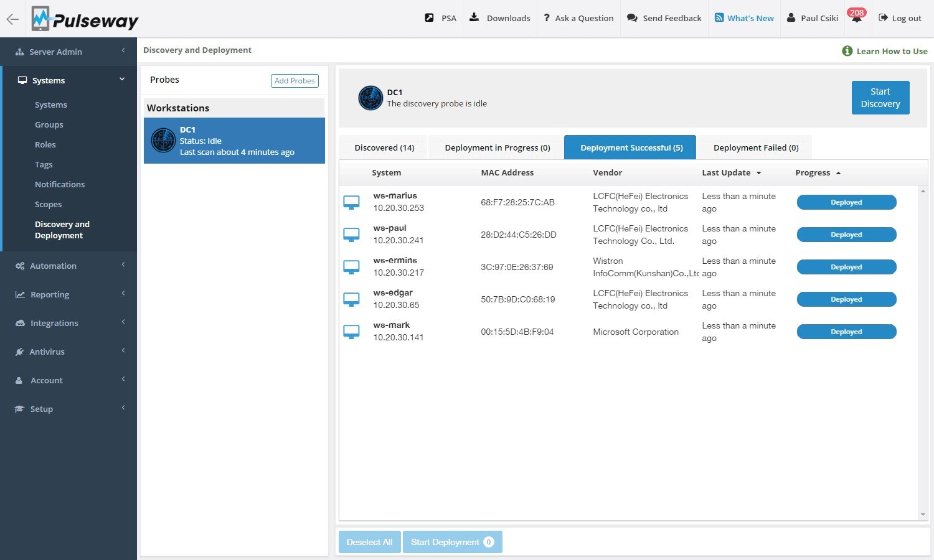Click the DC1 radar icon in Workstations list
Screen dimensions: 934x560
[x=164, y=141]
